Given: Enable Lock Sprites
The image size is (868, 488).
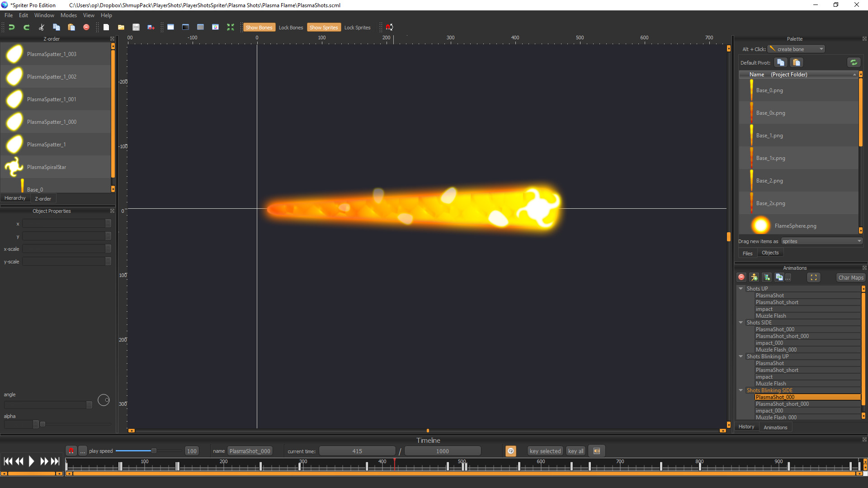Looking at the screenshot, I should (357, 27).
